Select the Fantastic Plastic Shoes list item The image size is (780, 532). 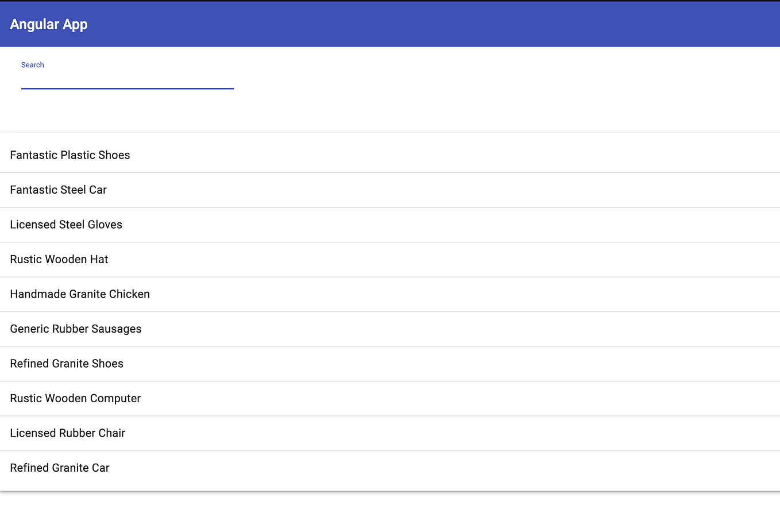click(x=69, y=155)
